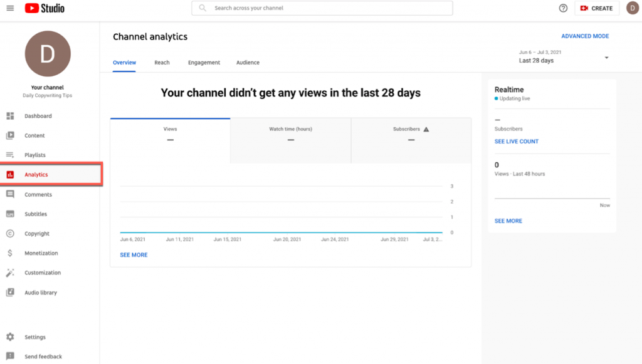Click SEE MORE below the views chart
This screenshot has width=642, height=364.
(x=134, y=255)
